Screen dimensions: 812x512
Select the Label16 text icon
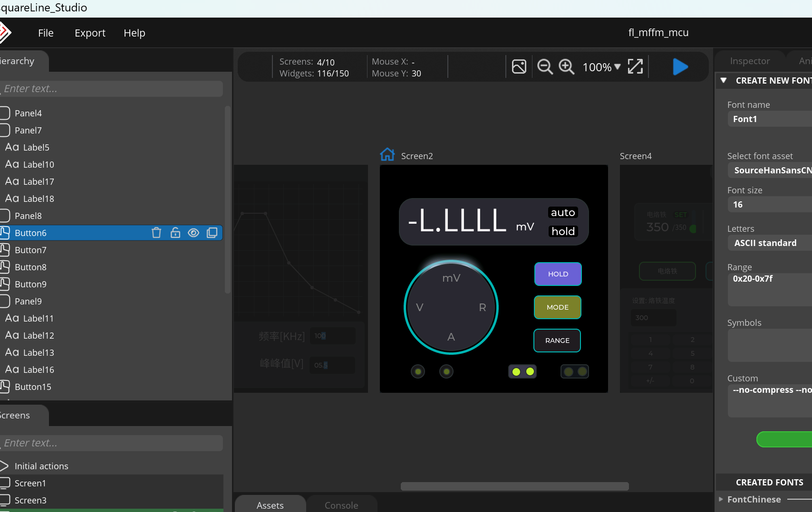coord(12,370)
